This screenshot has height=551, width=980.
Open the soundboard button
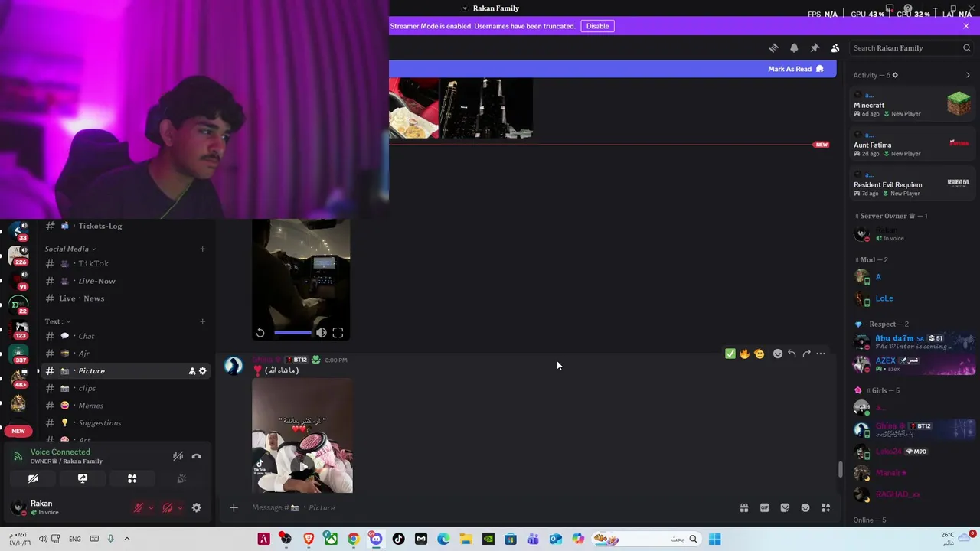click(181, 478)
